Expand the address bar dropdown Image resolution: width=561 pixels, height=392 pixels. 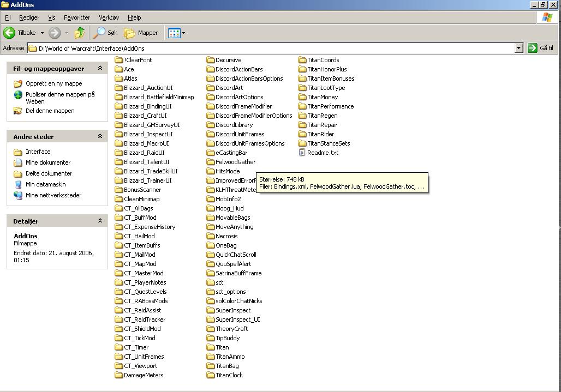click(519, 48)
